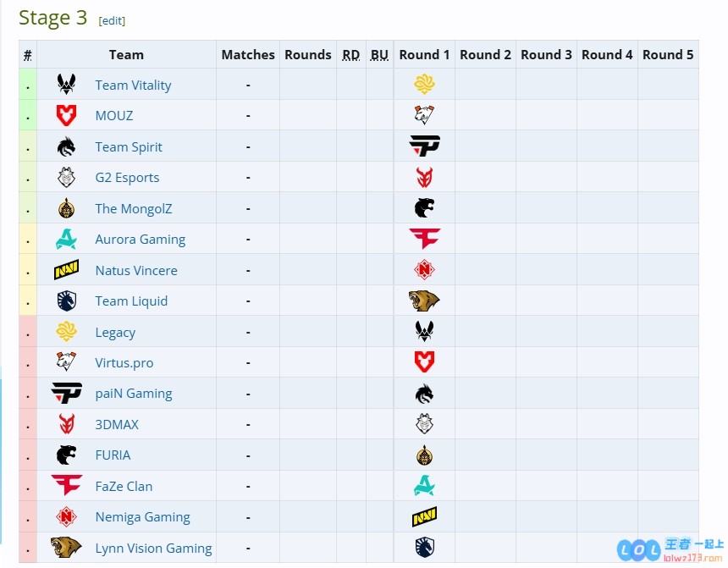The image size is (728, 568).
Task: Click the FaZe Clan logo in Team column
Action: tap(66, 486)
